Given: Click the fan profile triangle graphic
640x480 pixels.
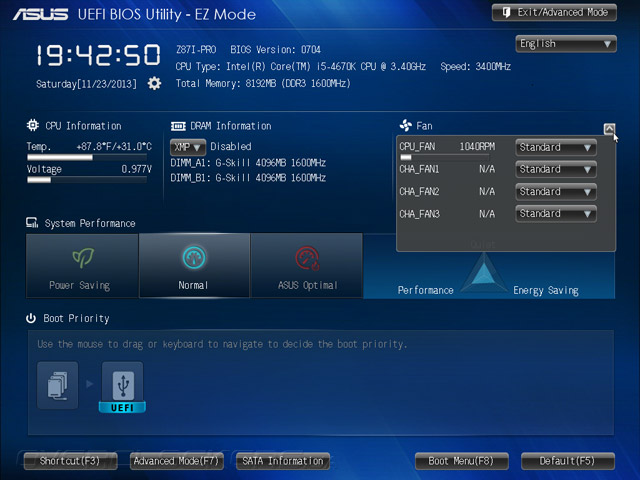Looking at the screenshot, I should click(484, 272).
